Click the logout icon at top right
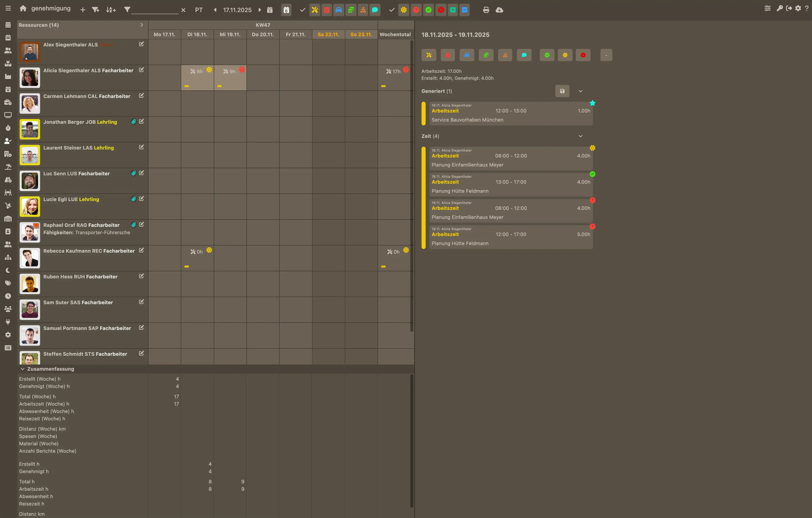This screenshot has width=812, height=518. click(789, 9)
